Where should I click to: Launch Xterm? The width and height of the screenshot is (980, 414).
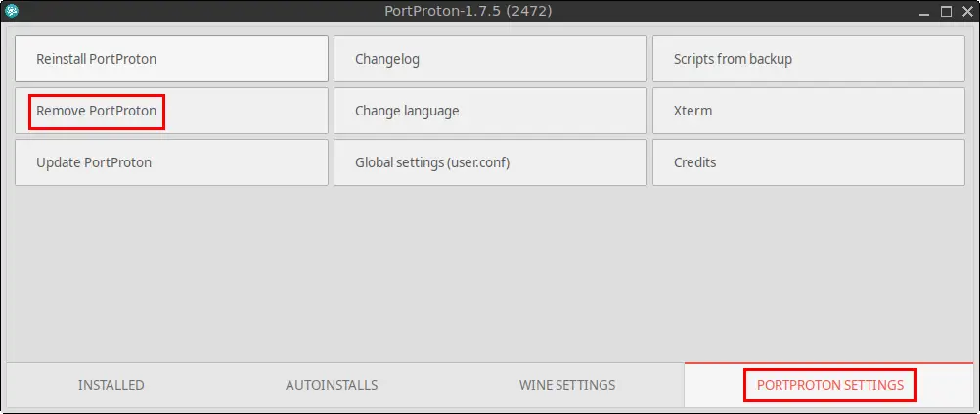[809, 111]
